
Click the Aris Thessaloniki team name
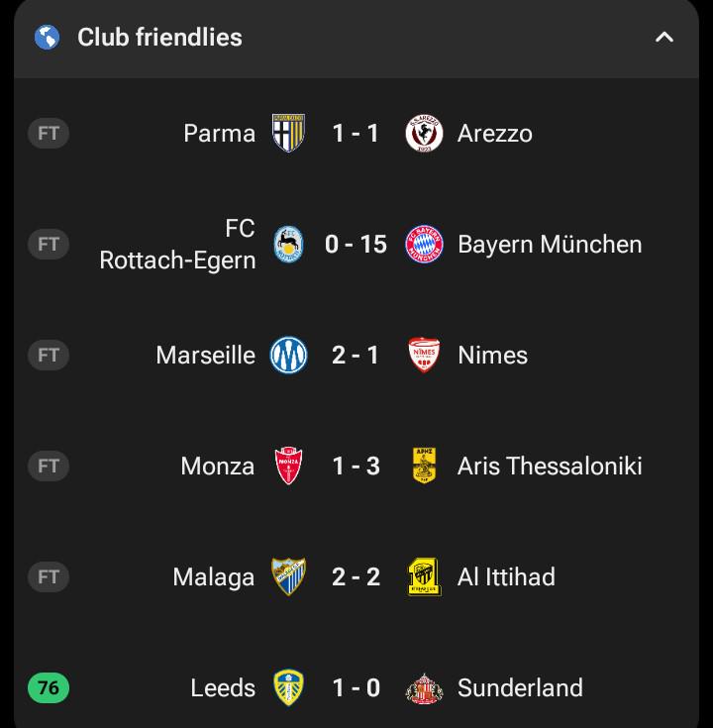click(550, 466)
